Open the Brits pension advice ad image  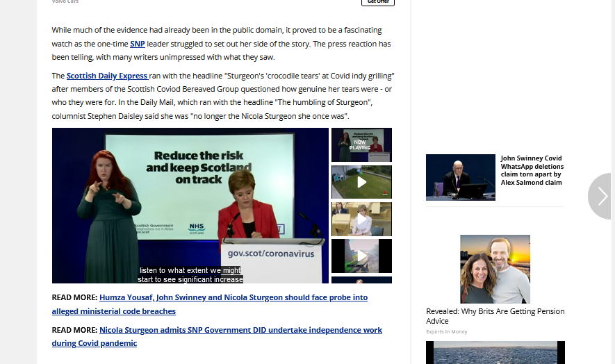pyautogui.click(x=495, y=269)
